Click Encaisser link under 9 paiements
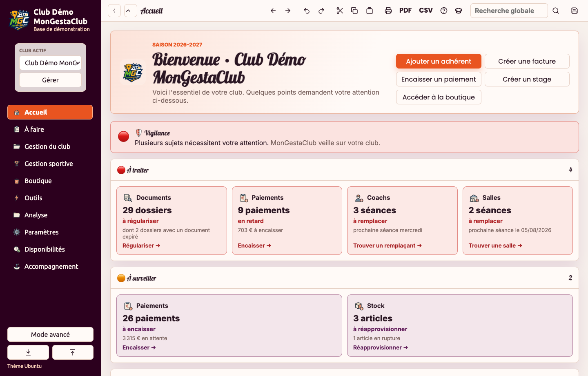This screenshot has width=588, height=376. [254, 246]
